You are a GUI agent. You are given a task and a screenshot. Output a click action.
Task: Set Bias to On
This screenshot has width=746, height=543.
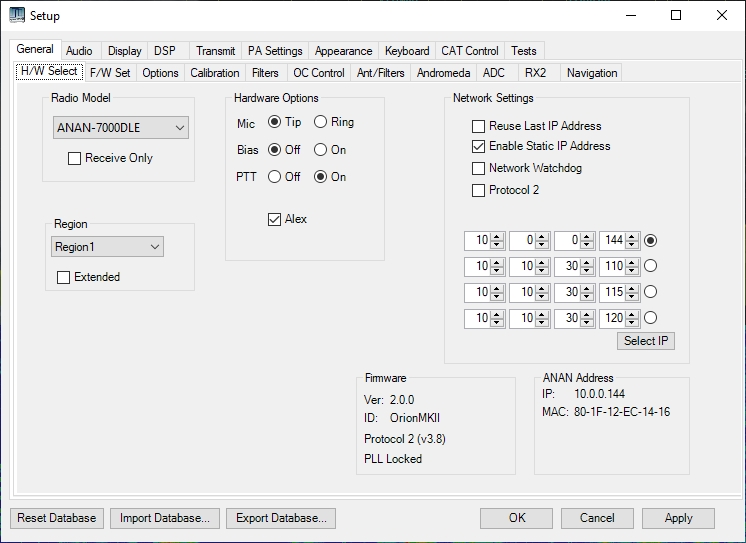321,150
